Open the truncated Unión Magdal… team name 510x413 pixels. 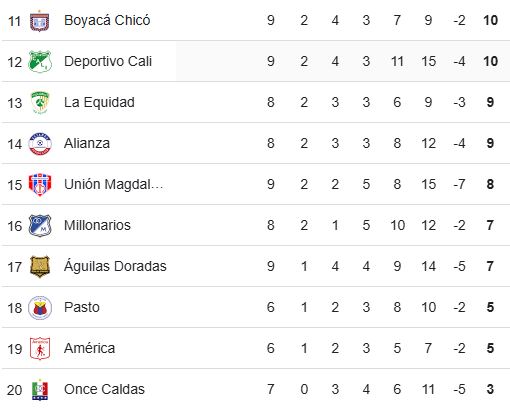[x=113, y=184]
